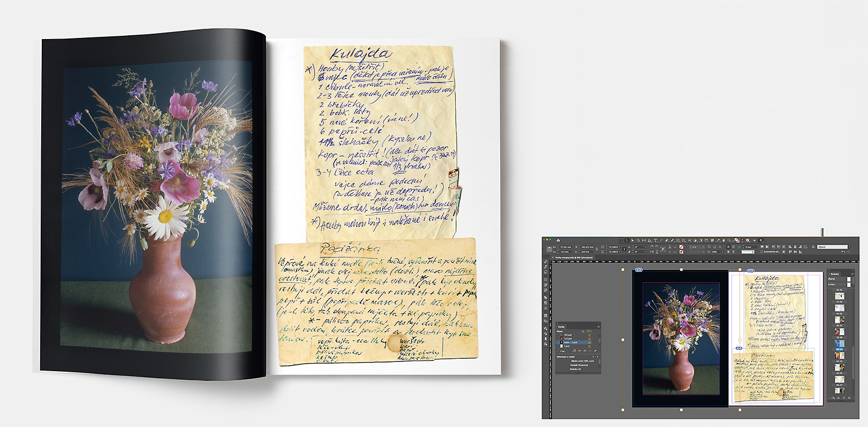Select the open .indd document tab
Viewport: 868px width, 427px height.
coord(572,257)
